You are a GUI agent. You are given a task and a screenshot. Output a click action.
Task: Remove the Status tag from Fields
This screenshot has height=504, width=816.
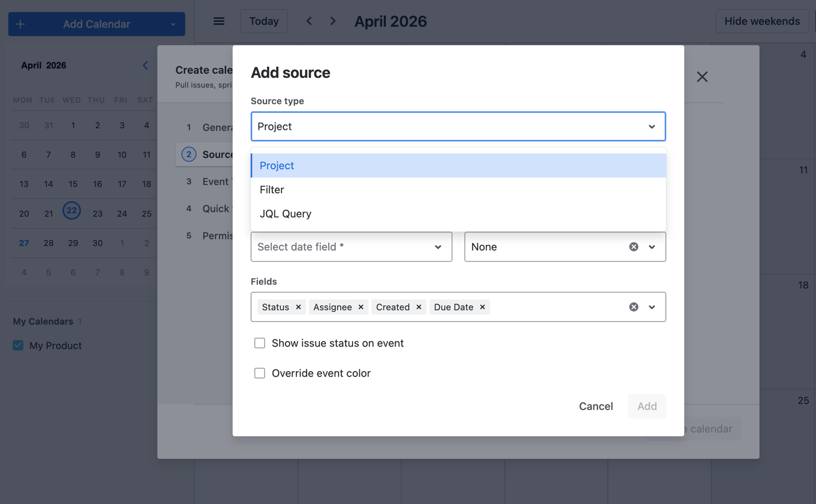pos(298,307)
